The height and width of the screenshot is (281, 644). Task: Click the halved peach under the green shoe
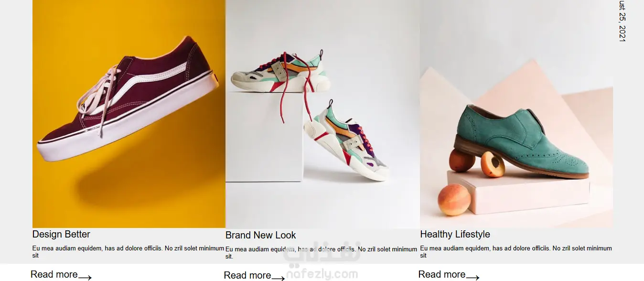point(493,164)
